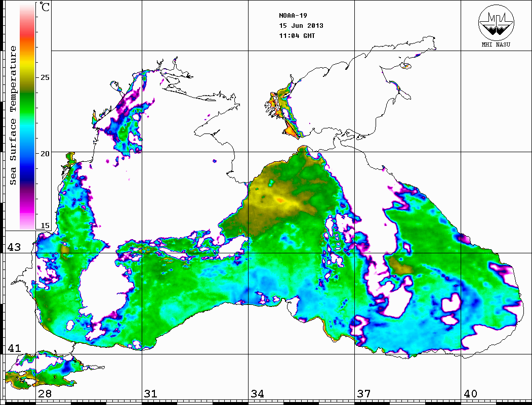Click longitude label 34
The height and width of the screenshot is (405, 532).
coord(257,393)
